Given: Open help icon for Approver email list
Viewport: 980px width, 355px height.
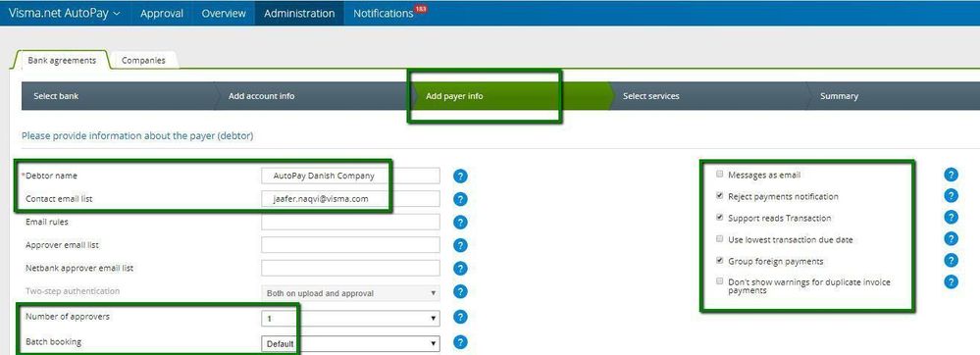Looking at the screenshot, I should coord(460,245).
